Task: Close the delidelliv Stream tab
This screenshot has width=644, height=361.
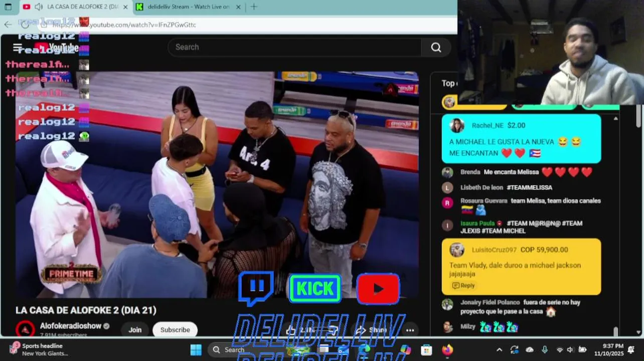Action: coord(238,7)
